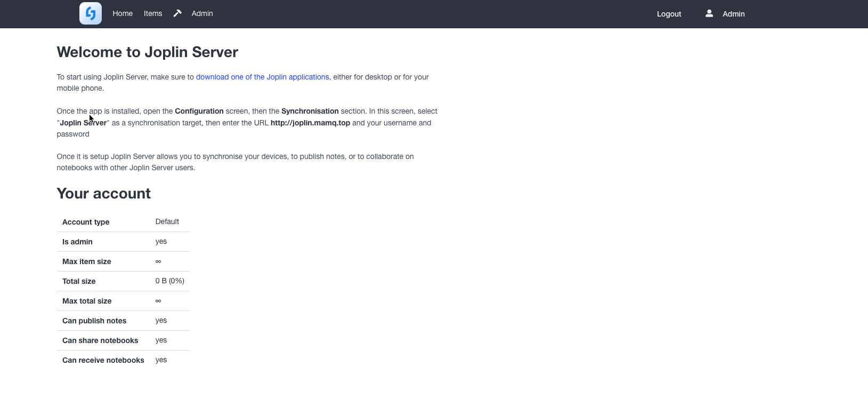
Task: Click the Total size label
Action: point(79,281)
